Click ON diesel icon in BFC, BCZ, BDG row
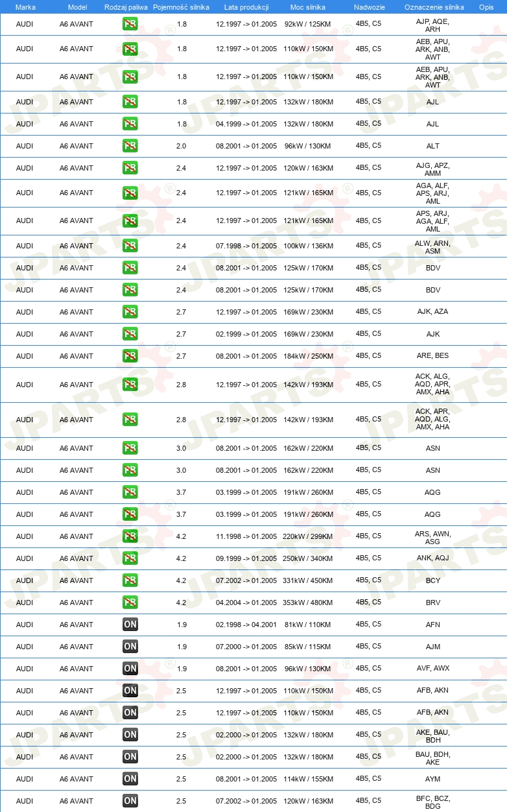Viewport: 507px width, 812px height. coord(130,801)
